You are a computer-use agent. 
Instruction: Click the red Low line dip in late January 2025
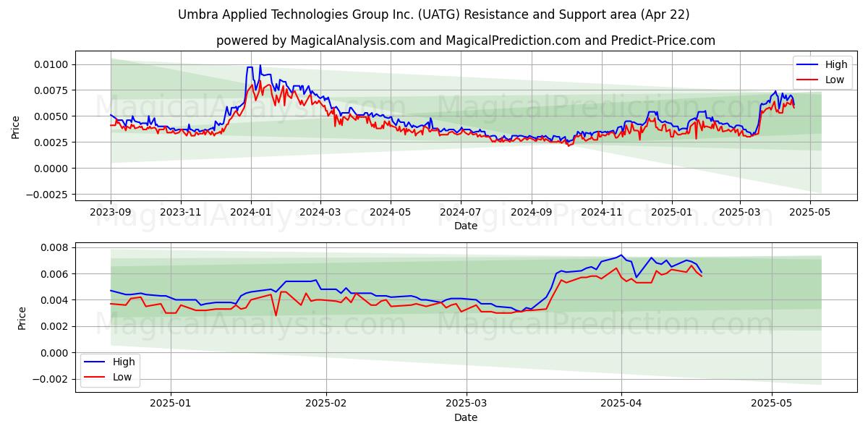tap(276, 315)
